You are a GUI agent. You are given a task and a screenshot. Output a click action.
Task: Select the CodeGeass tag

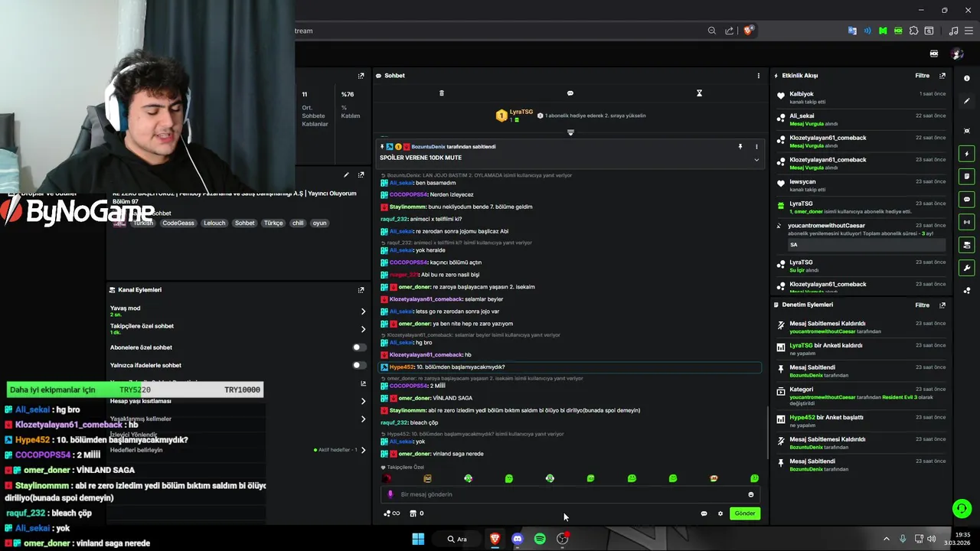179,223
